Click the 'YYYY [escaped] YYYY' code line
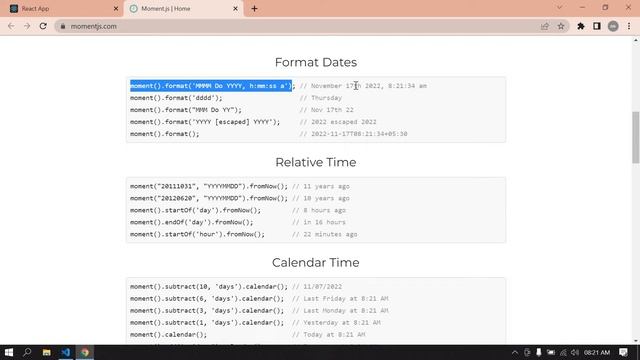 (205, 122)
